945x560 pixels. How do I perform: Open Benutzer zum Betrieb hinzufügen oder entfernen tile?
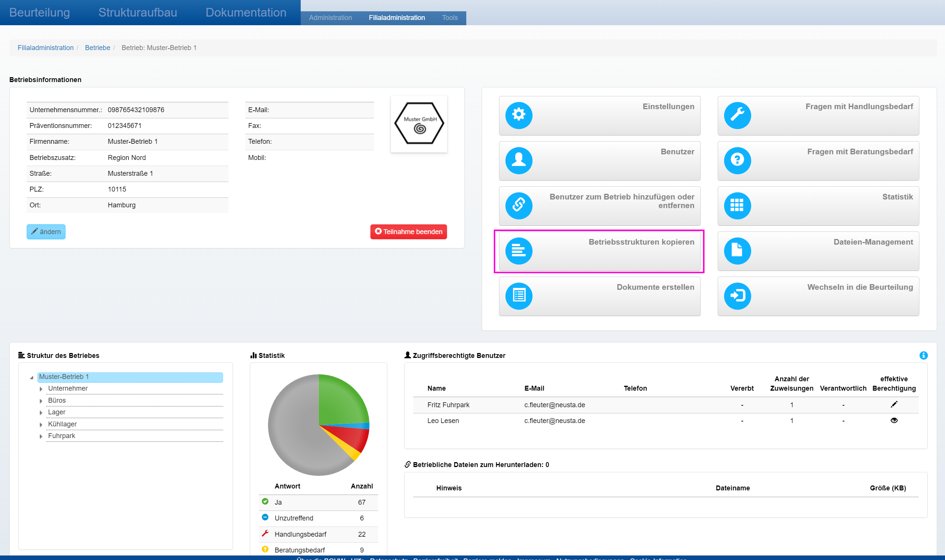coord(600,205)
